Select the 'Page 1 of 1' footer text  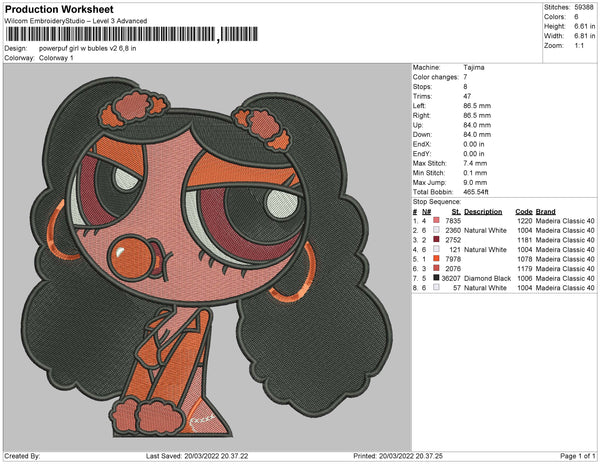(577, 456)
